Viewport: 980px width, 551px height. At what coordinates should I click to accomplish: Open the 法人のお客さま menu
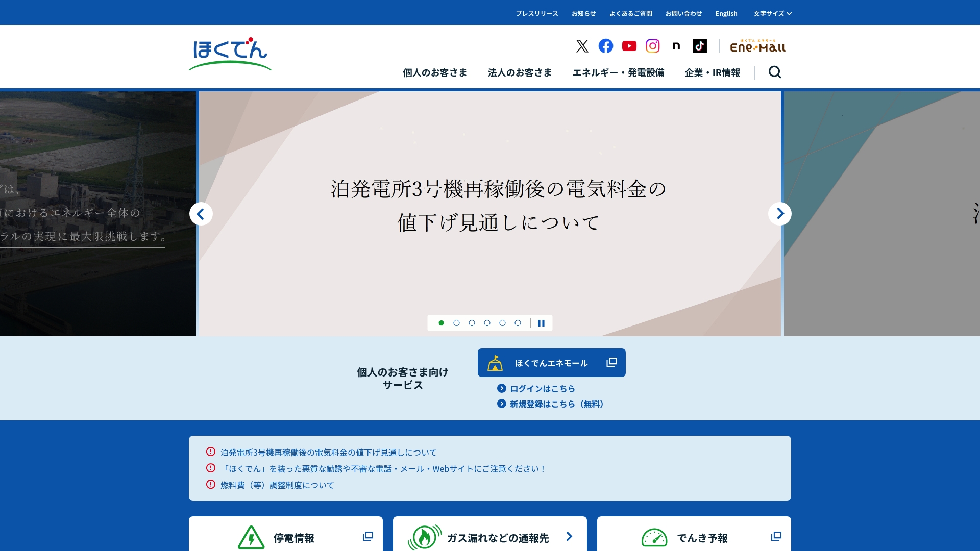pos(520,73)
